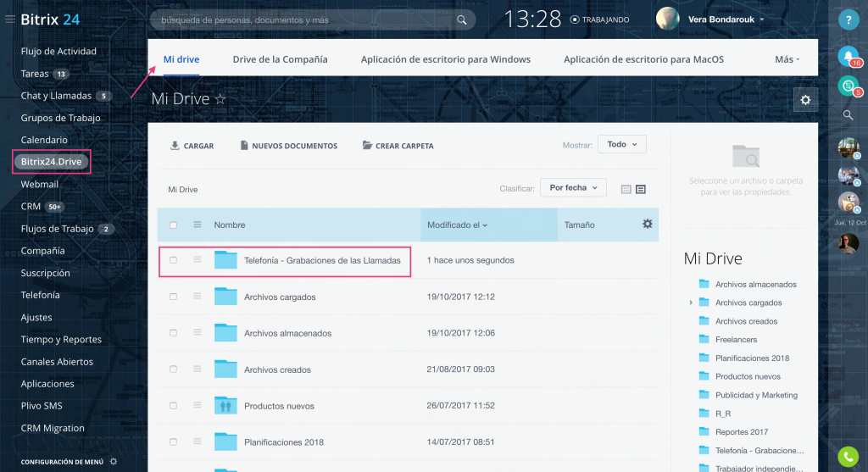The width and height of the screenshot is (868, 472).
Task: Click the CREAR CARPETA button
Action: tap(398, 146)
